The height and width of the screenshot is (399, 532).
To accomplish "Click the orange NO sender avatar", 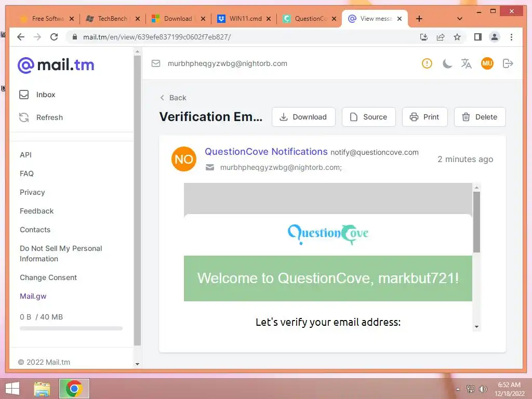I will (184, 159).
